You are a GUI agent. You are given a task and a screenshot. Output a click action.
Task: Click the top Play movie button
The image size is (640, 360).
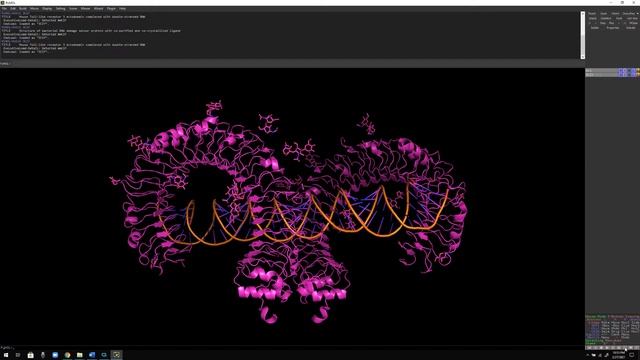[611, 23]
